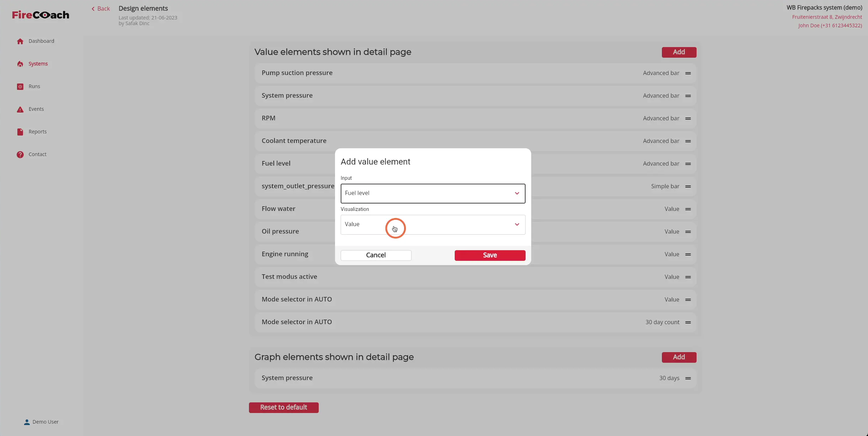Open the Visualization dropdown showing Value
Screen dimensions: 868x436
(433, 225)
